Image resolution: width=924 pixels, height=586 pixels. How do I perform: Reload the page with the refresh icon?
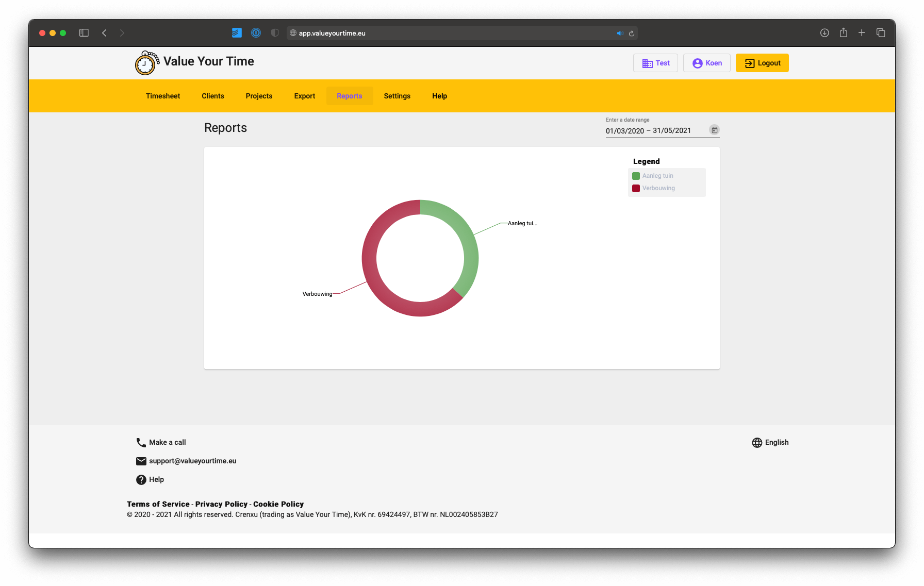631,32
